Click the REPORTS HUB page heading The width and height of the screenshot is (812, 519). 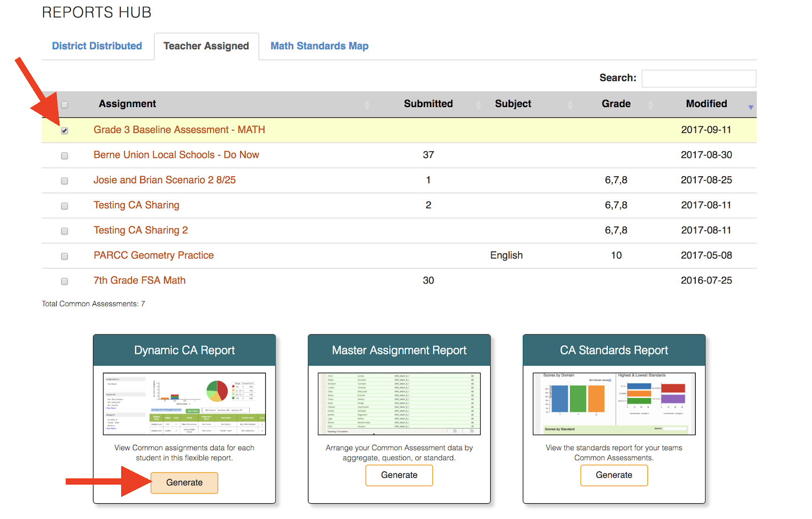[96, 12]
